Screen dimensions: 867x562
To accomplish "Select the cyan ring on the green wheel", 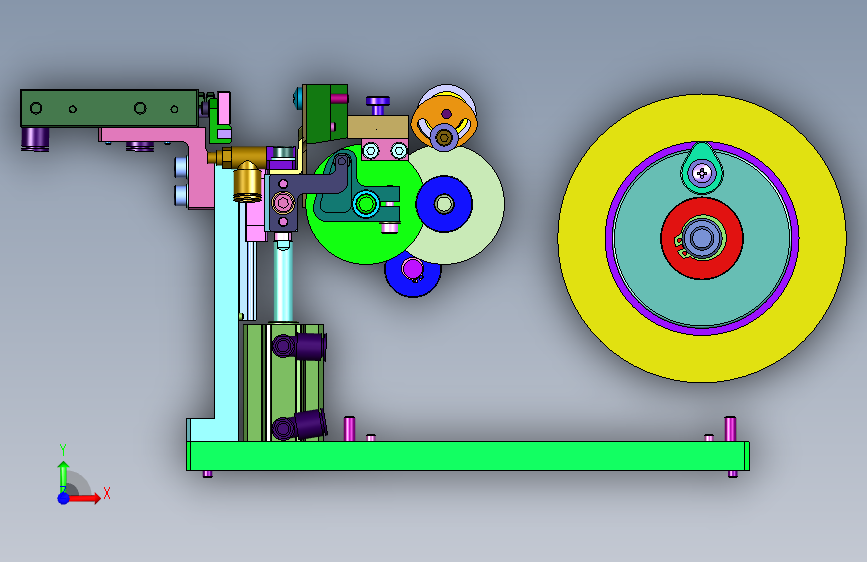I will click(365, 204).
